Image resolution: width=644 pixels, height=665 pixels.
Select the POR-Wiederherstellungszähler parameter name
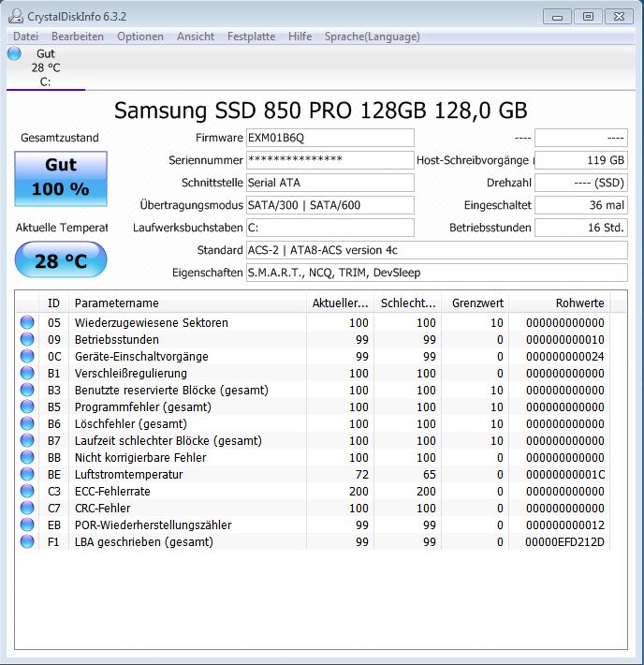(154, 525)
